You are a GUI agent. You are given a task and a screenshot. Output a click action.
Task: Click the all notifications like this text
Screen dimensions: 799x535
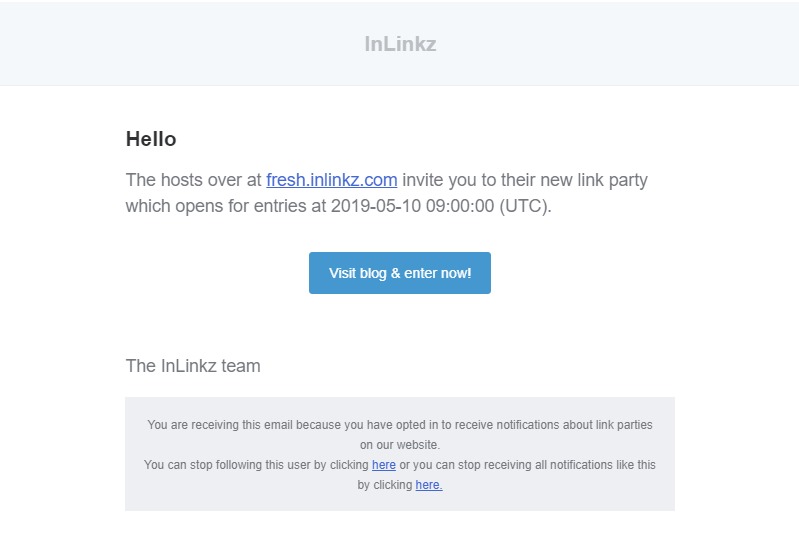pos(584,465)
